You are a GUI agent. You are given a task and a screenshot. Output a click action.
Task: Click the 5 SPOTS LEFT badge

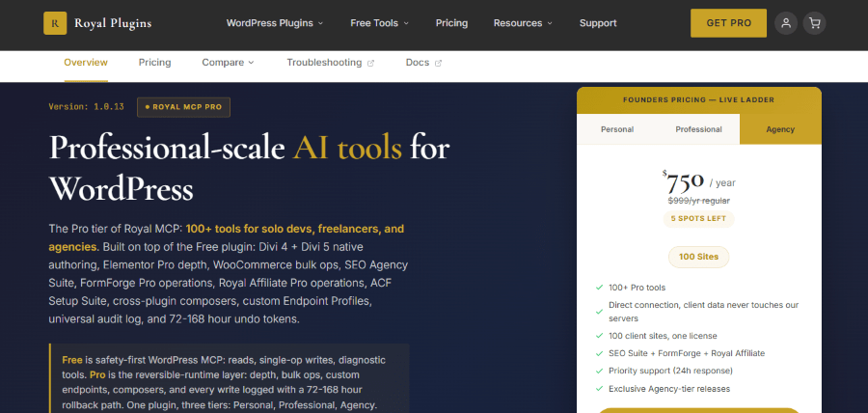pyautogui.click(x=698, y=219)
